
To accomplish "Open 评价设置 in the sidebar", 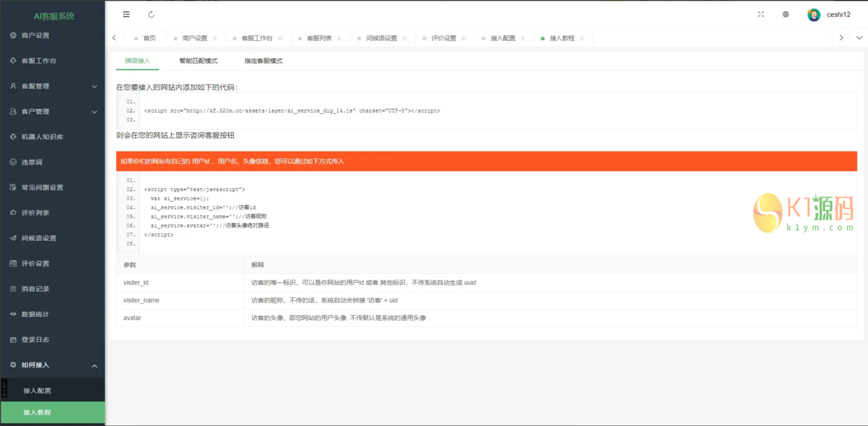I will [x=52, y=263].
